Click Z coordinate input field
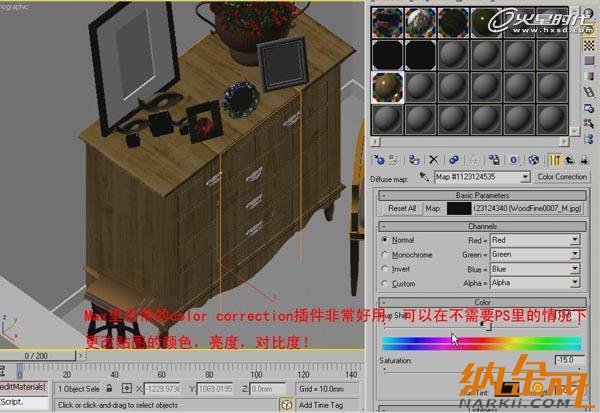The height and width of the screenshot is (413, 600). [267, 389]
